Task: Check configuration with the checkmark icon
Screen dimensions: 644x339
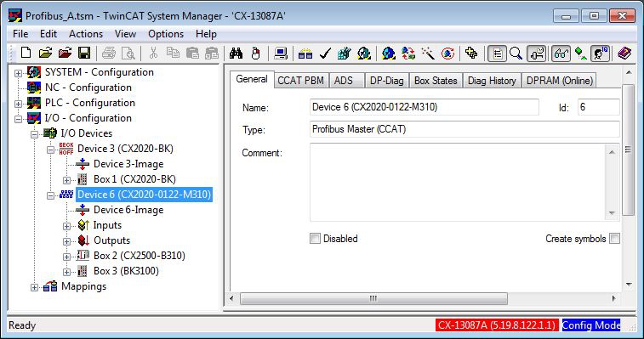Action: pos(325,54)
